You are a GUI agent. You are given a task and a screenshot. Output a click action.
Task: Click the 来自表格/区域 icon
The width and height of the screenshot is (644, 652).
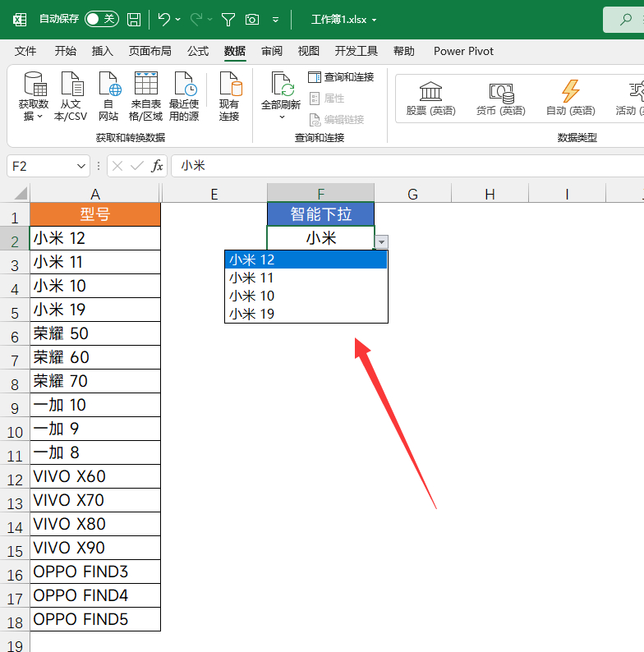click(145, 96)
